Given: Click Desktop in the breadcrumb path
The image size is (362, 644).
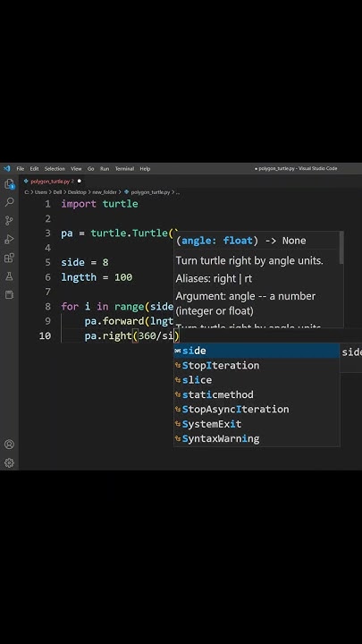Looking at the screenshot, I should pos(77,191).
